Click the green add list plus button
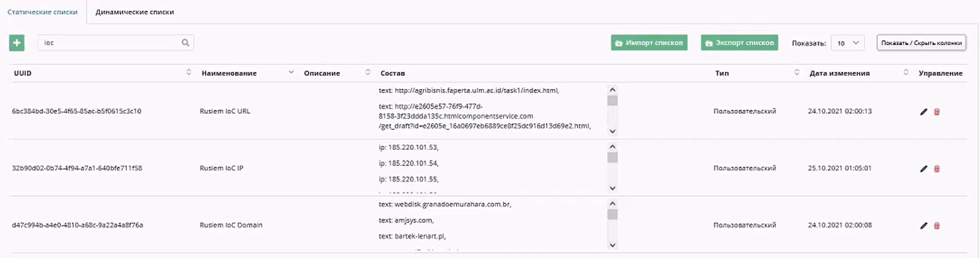The width and height of the screenshot is (980, 258). [x=17, y=43]
